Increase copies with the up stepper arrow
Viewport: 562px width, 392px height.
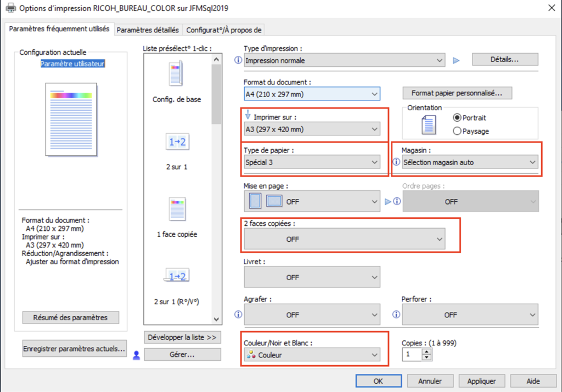[426, 351]
